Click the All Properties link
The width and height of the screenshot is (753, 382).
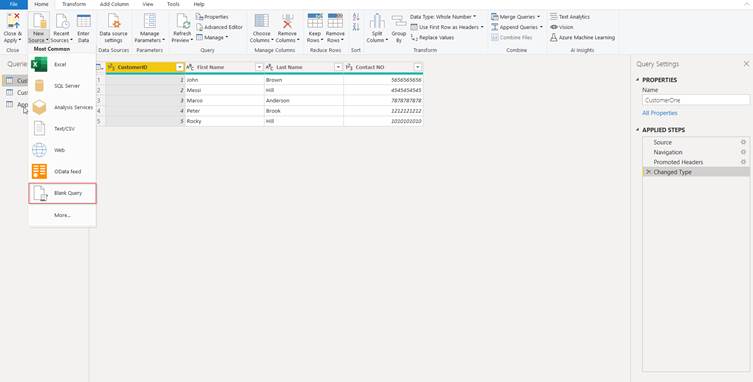pyautogui.click(x=660, y=113)
